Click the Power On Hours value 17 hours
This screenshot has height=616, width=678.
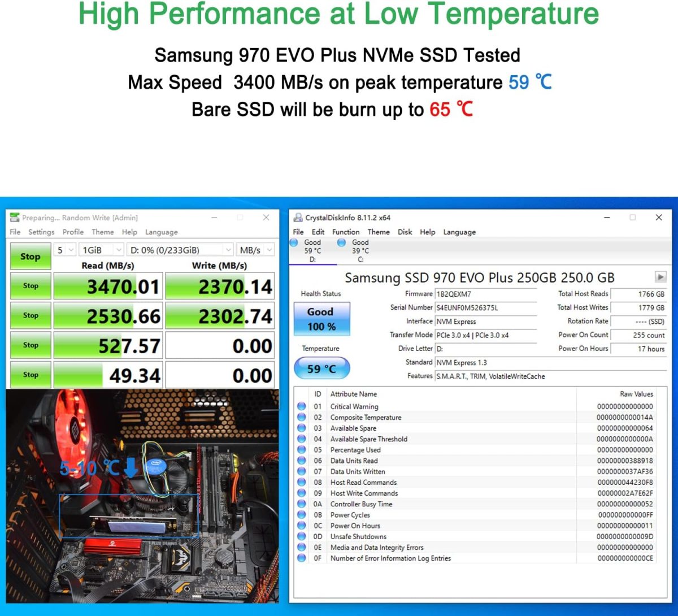[639, 349]
